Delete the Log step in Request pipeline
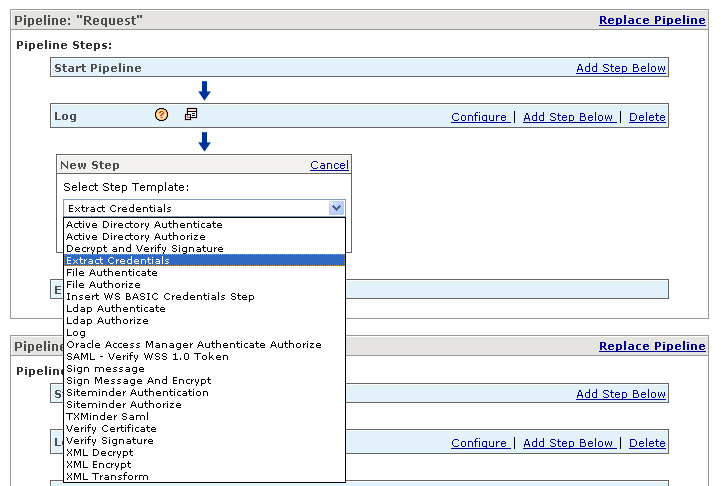This screenshot has height=486, width=721. click(647, 117)
